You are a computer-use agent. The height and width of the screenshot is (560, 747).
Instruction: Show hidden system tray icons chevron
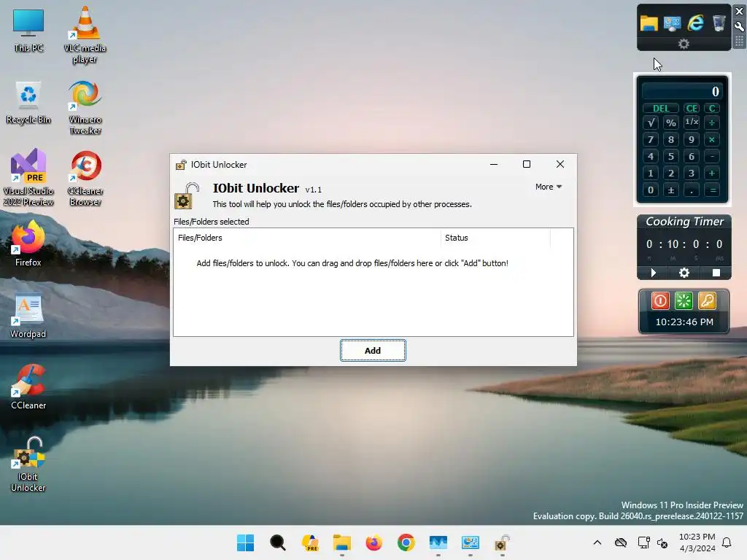tap(597, 542)
